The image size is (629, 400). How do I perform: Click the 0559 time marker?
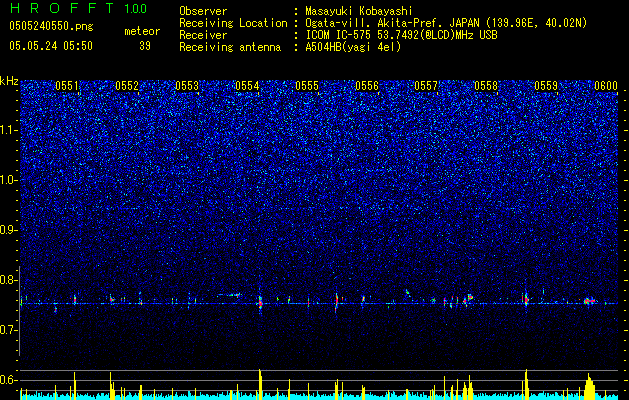pos(546,86)
